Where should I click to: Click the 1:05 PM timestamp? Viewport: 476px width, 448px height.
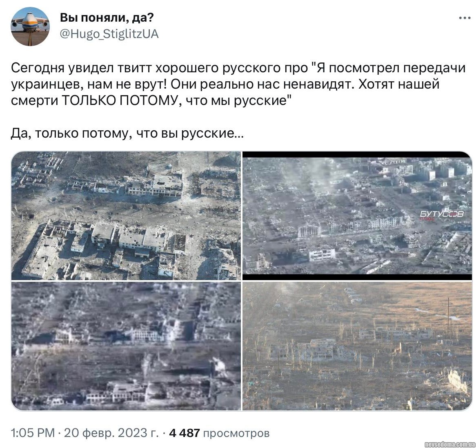coord(33,433)
